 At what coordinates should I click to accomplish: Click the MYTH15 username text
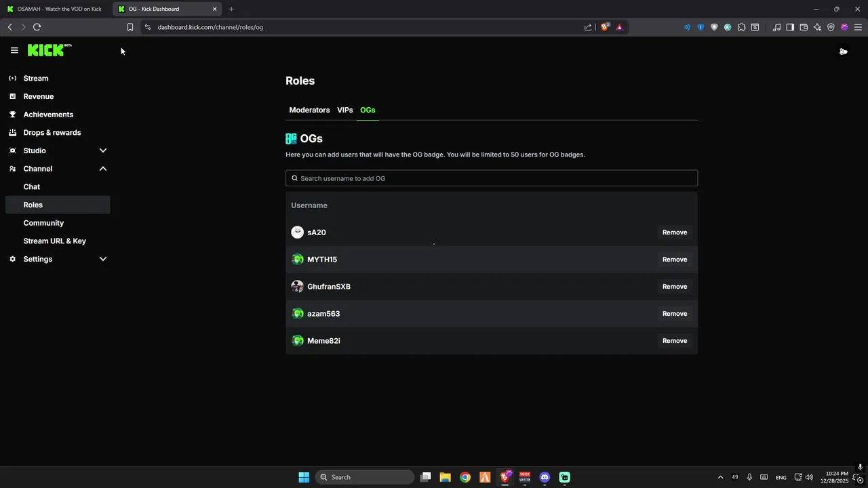pos(322,260)
